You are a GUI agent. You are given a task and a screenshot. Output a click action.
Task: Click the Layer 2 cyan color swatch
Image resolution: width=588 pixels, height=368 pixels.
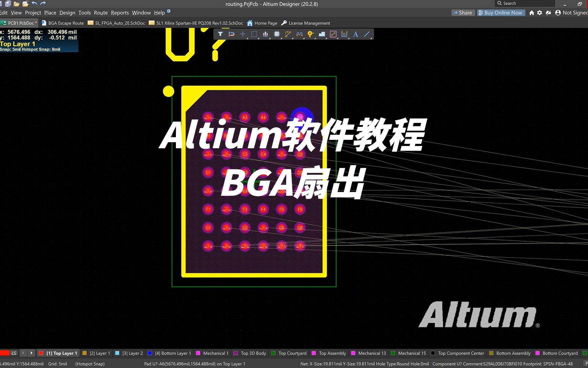pos(117,353)
